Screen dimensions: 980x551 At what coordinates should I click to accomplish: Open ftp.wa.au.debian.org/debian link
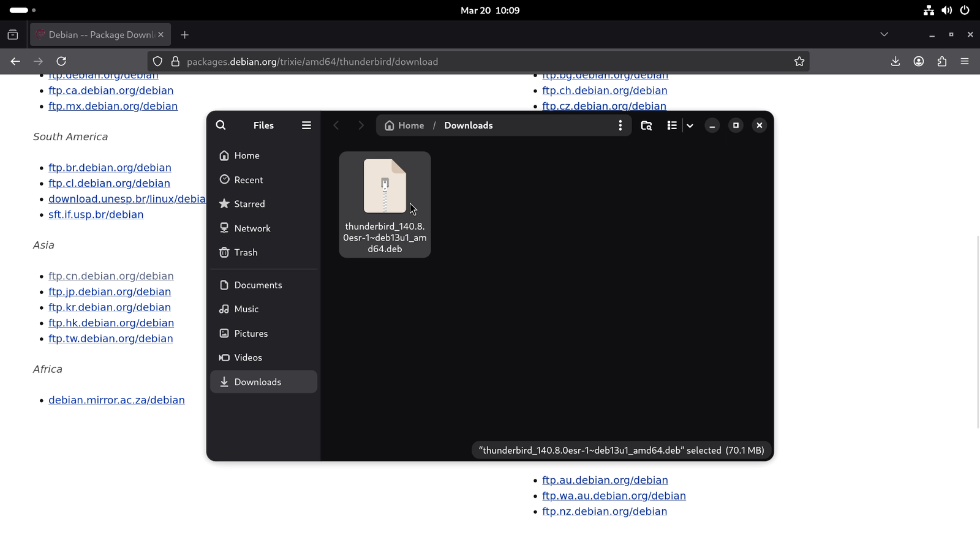tap(614, 496)
